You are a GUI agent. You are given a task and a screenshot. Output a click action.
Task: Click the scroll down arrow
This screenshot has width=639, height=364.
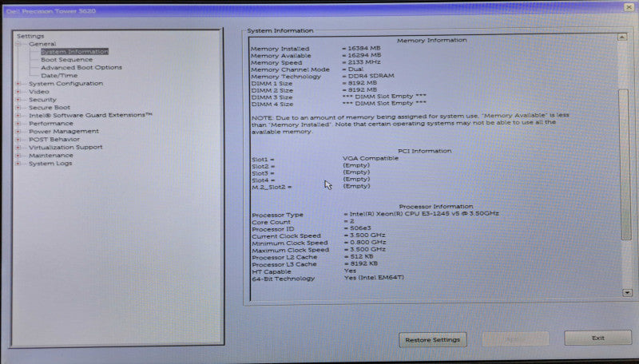pyautogui.click(x=627, y=293)
